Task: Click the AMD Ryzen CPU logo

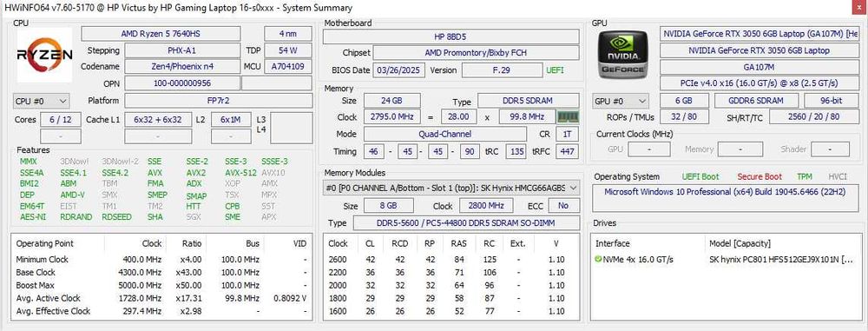Action: tap(44, 55)
